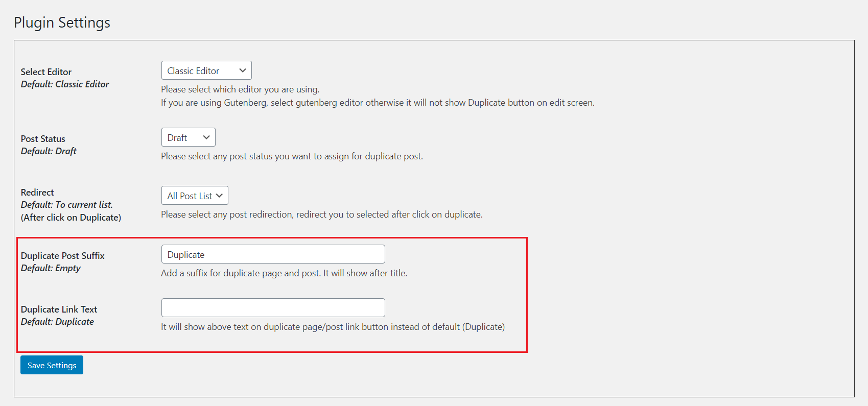This screenshot has width=868, height=406.
Task: Click the 'Please select any post redirection' help text
Action: [322, 214]
